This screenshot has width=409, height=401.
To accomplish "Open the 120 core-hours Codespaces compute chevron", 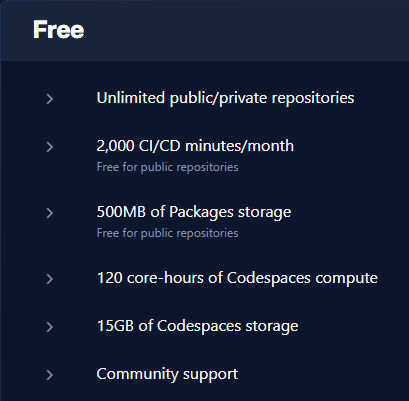I will point(50,279).
